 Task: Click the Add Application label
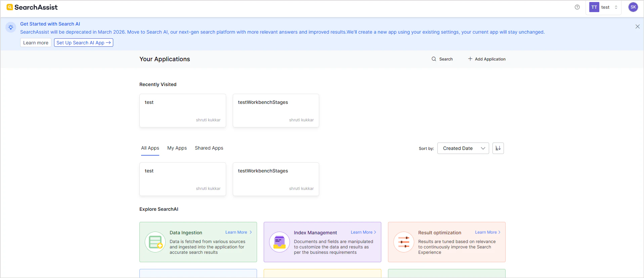point(490,59)
